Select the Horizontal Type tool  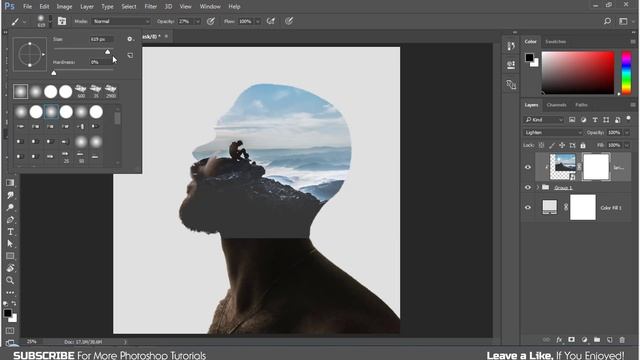click(10, 232)
